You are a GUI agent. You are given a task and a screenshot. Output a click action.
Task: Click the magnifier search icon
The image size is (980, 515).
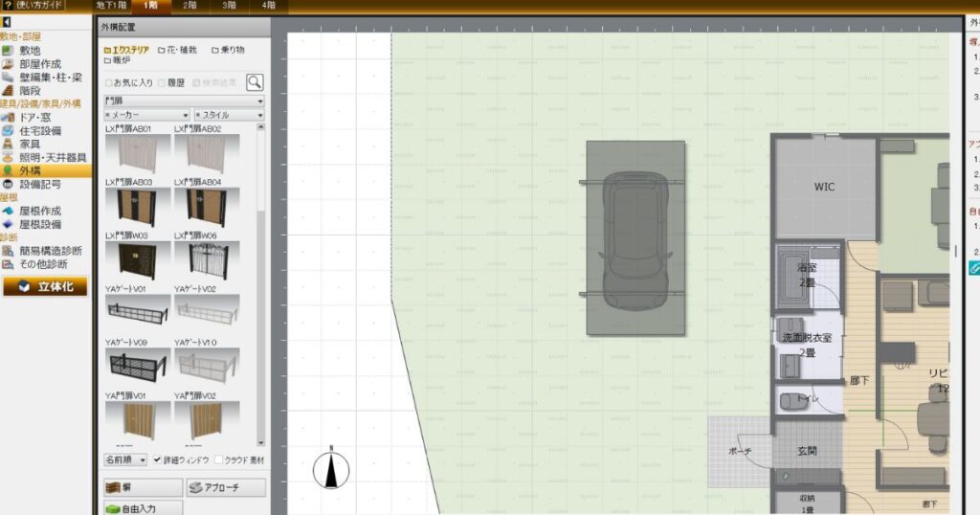pyautogui.click(x=255, y=82)
